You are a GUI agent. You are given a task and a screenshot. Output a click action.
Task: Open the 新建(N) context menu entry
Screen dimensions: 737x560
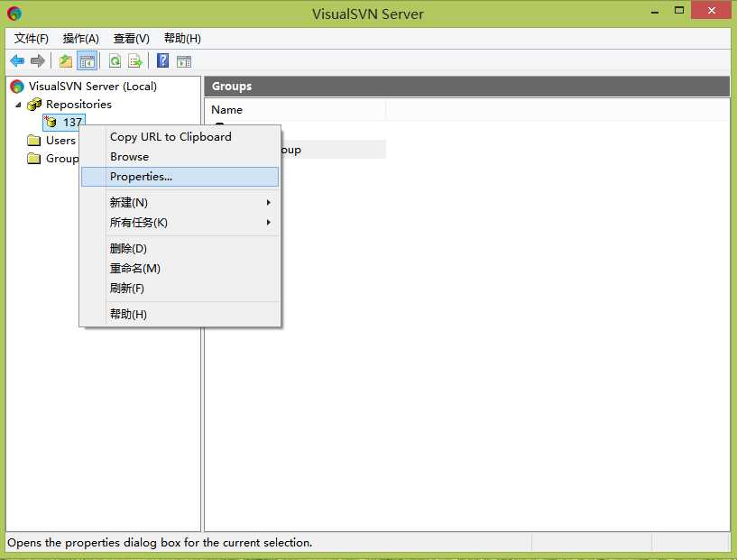coord(180,203)
